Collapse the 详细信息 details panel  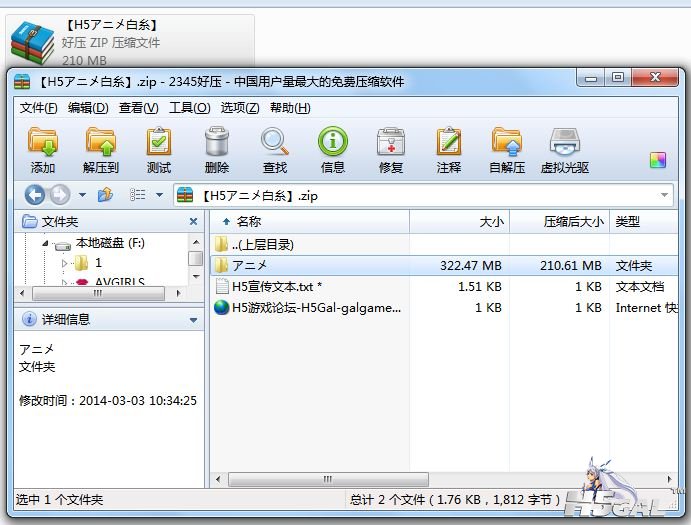click(x=193, y=320)
